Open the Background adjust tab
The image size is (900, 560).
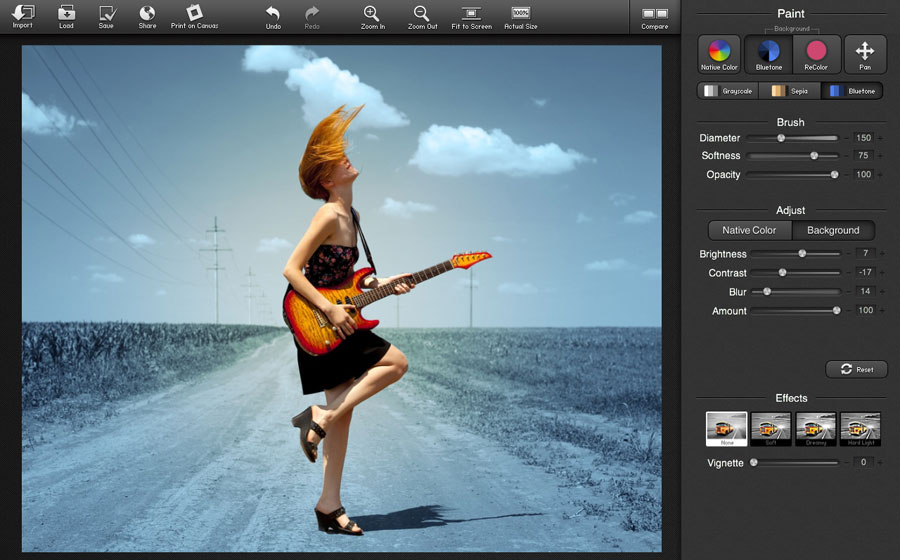point(833,230)
